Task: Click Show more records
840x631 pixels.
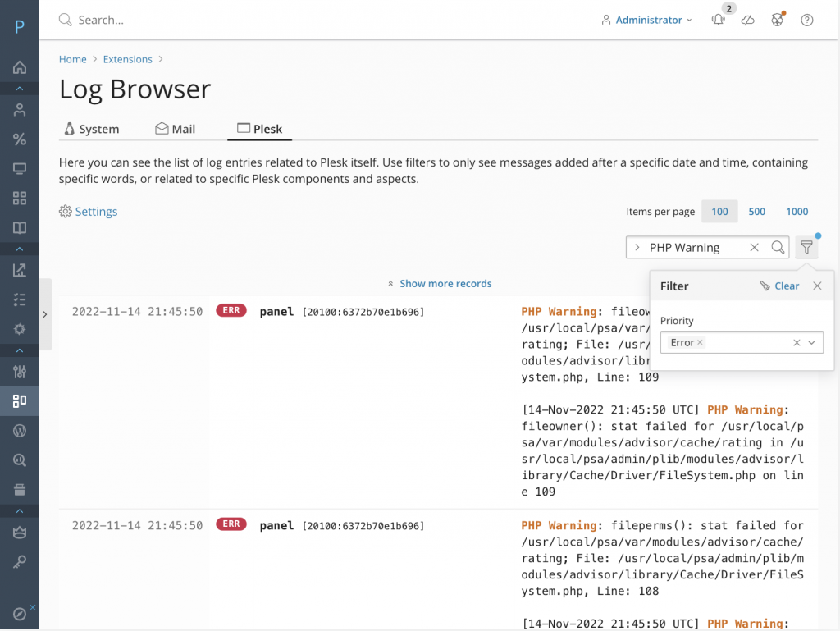Action: (x=440, y=283)
